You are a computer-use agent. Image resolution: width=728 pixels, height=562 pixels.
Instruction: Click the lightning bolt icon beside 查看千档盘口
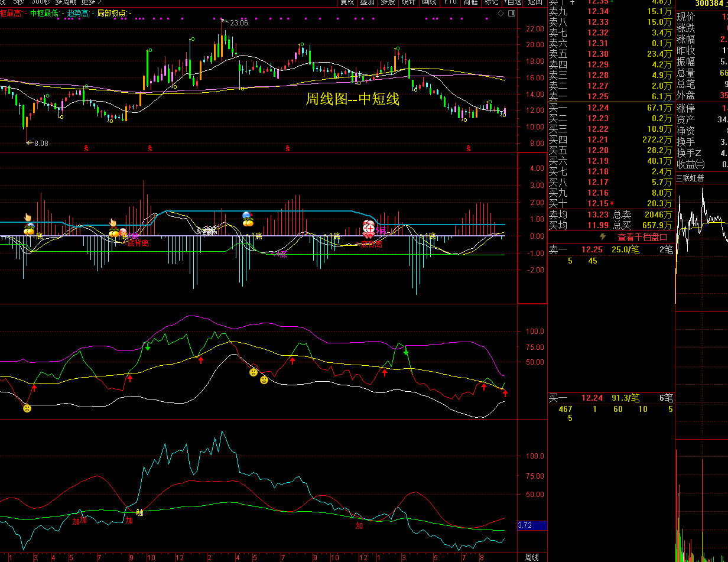(x=603, y=237)
